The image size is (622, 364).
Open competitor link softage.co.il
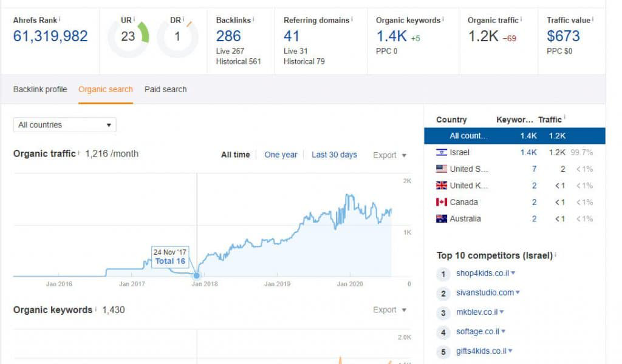(x=477, y=331)
